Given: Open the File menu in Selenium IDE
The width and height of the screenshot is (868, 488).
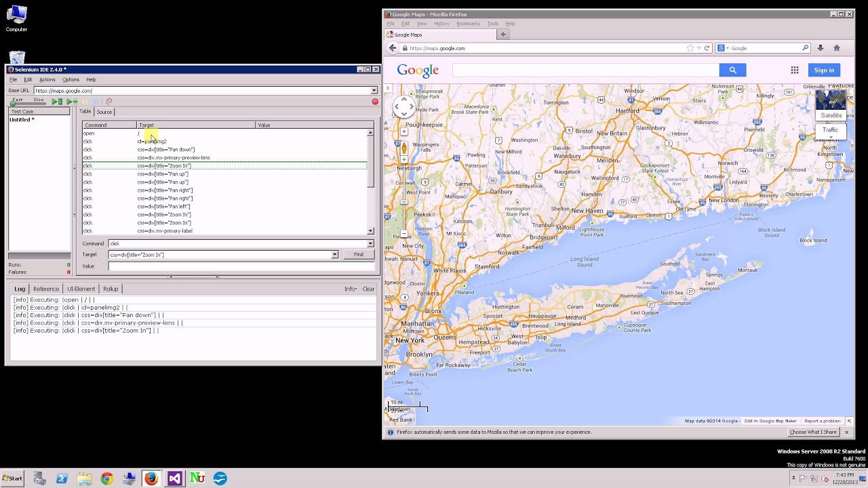Looking at the screenshot, I should (x=13, y=79).
